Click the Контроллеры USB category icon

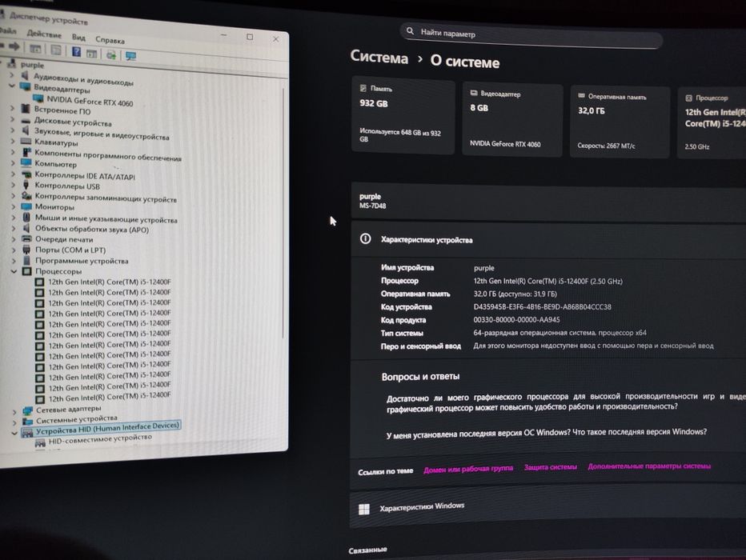pyautogui.click(x=26, y=185)
